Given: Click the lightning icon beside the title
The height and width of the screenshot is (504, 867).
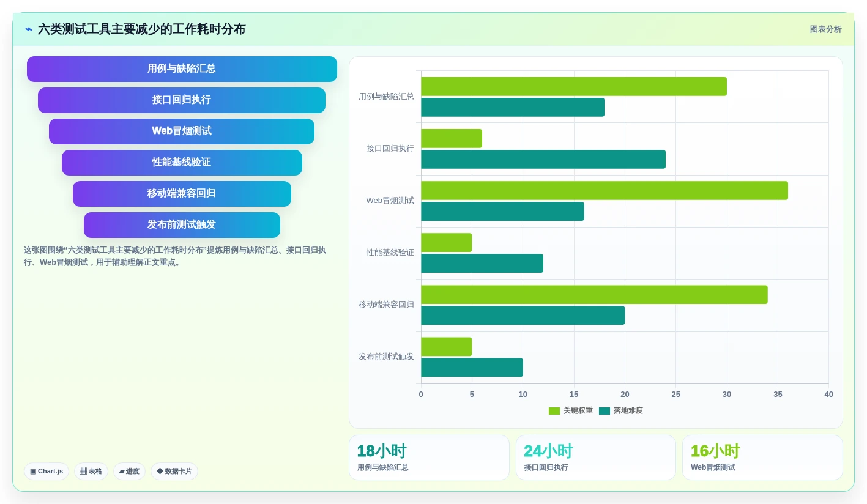Looking at the screenshot, I should pyautogui.click(x=29, y=29).
